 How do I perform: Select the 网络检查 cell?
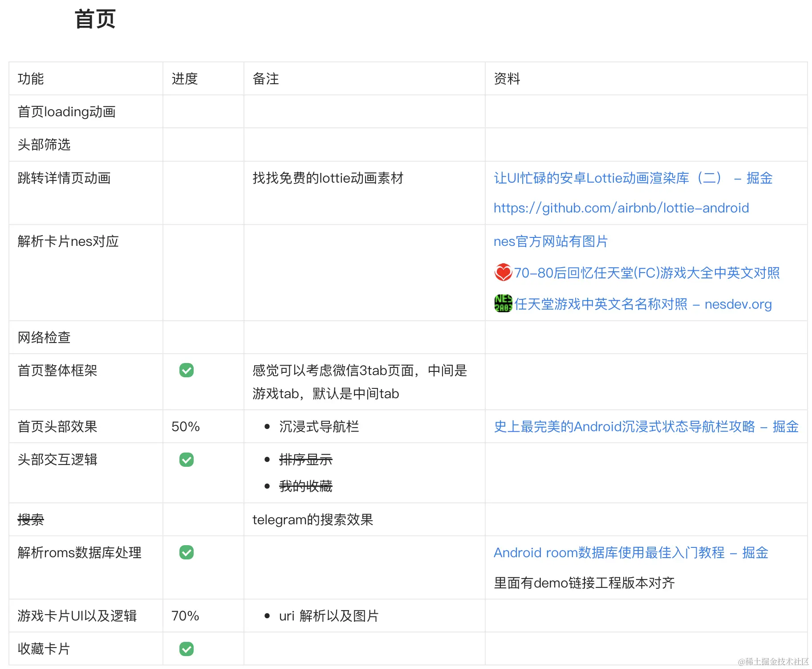(86, 337)
